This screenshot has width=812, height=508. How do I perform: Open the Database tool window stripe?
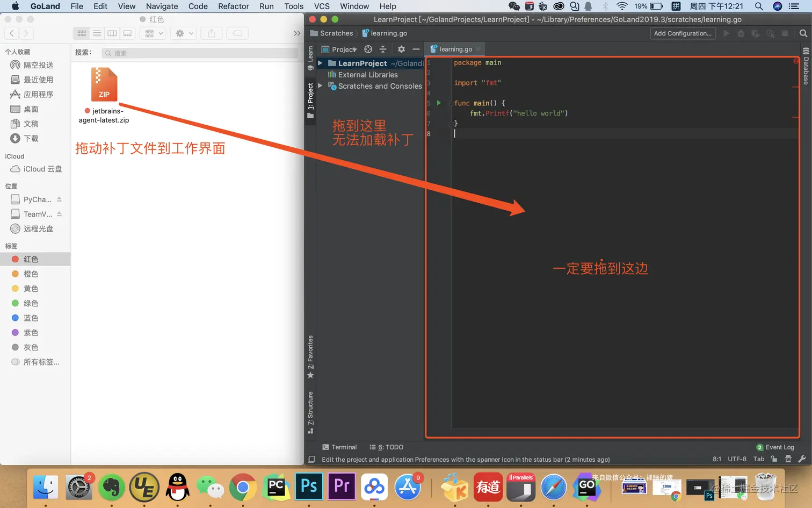point(806,67)
